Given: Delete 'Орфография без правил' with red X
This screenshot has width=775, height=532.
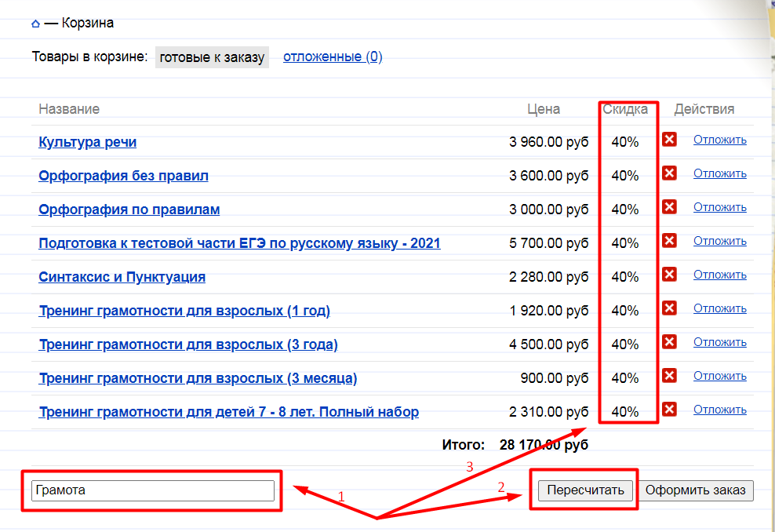Looking at the screenshot, I should 669,173.
